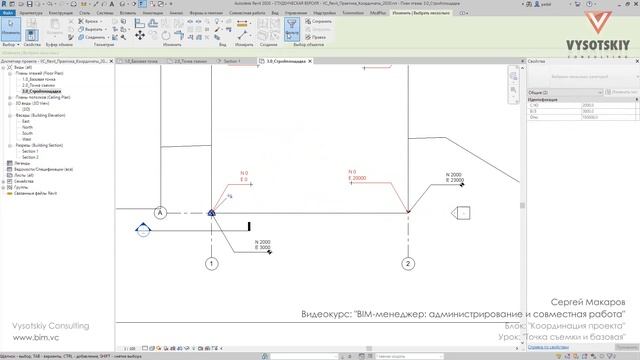Select Section 2 in the project browser

(x=30, y=157)
